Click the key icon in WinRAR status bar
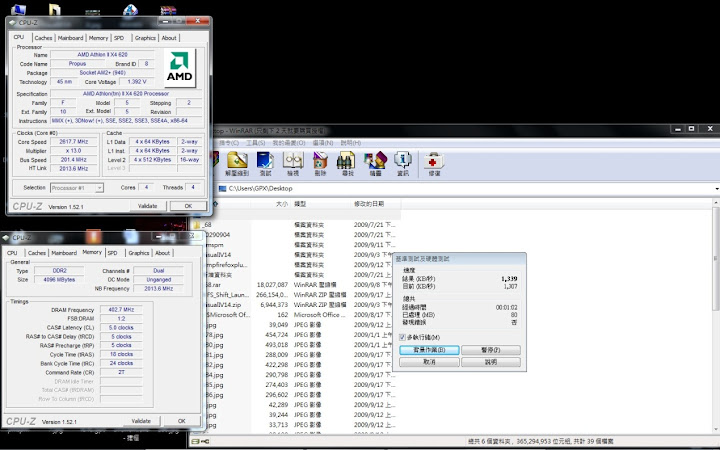This screenshot has height=450, width=720. point(205,441)
